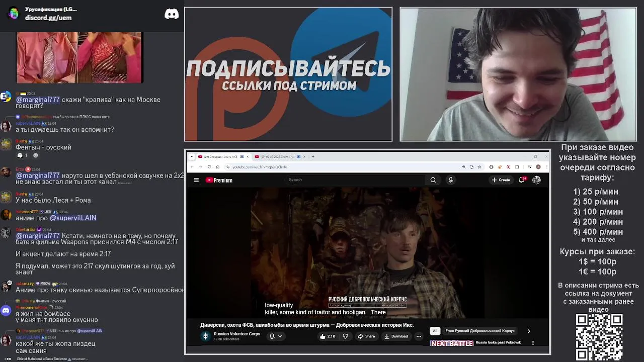Open the YouTube hamburger guide menu
Screen dimensions: 644x362
pyautogui.click(x=196, y=180)
